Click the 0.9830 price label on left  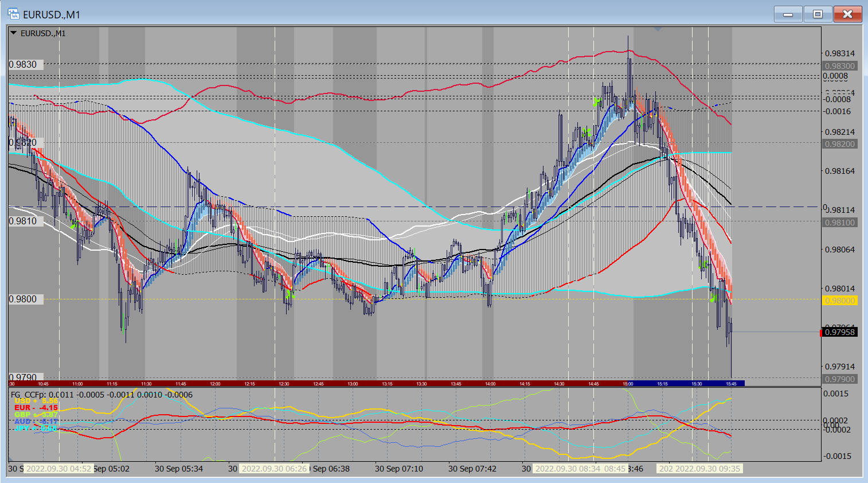tap(24, 65)
